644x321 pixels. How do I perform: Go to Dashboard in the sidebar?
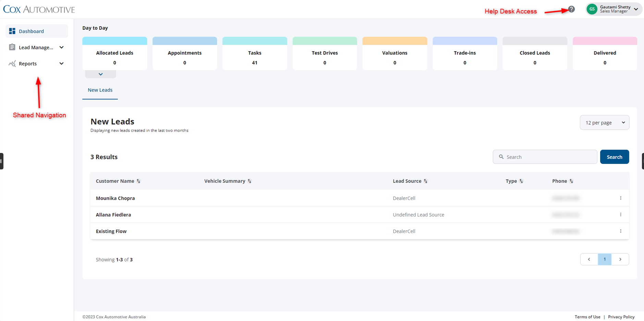[x=32, y=31]
